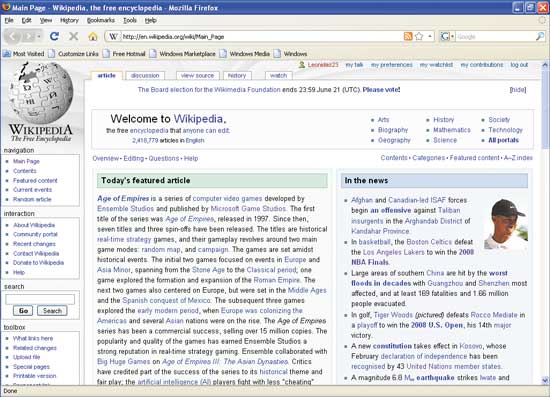Subscribe via the RSS feed icon
Image resolution: width=550 pixels, height=397 pixels.
tap(408, 36)
